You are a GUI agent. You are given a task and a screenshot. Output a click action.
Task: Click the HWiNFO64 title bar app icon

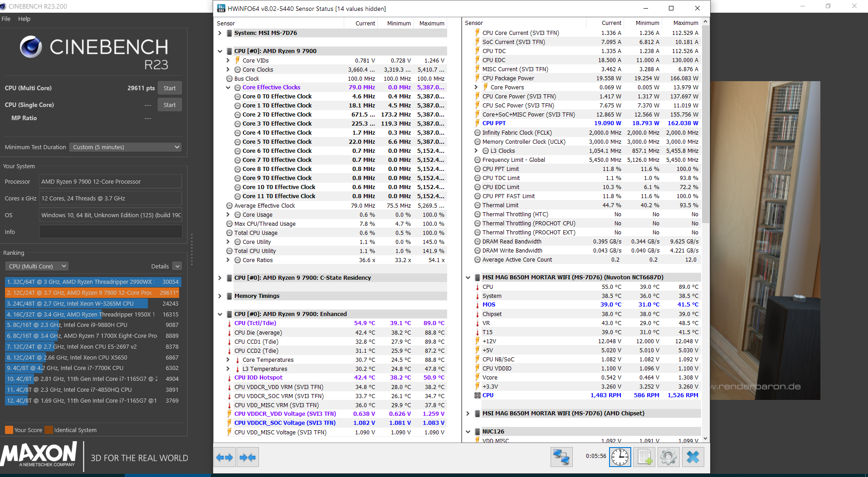(x=221, y=8)
